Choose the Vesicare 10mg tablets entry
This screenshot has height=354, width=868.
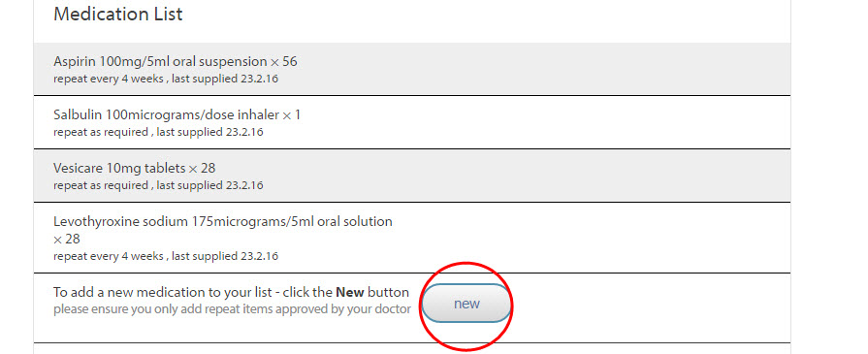coord(412,176)
